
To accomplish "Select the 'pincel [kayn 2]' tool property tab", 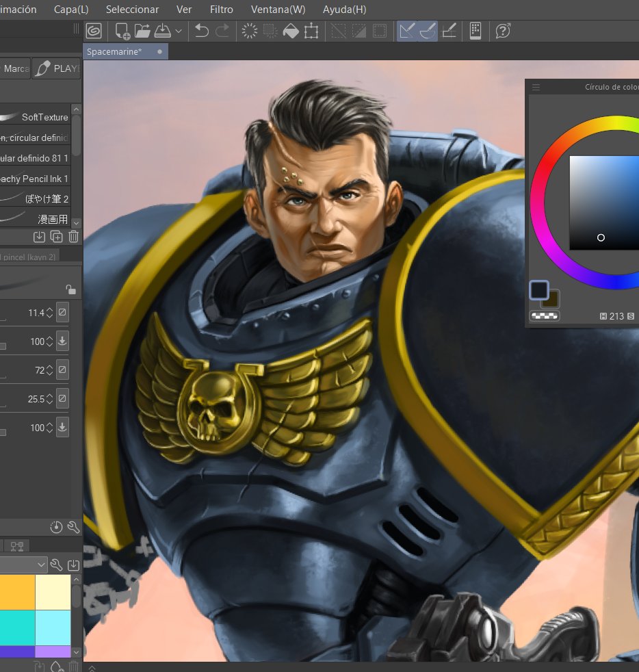I will (29, 257).
